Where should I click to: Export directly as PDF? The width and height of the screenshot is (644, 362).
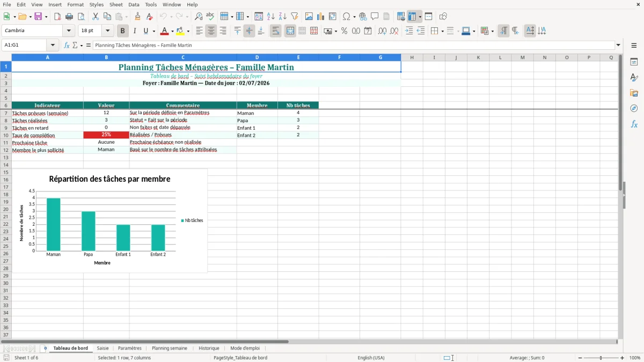[57, 17]
